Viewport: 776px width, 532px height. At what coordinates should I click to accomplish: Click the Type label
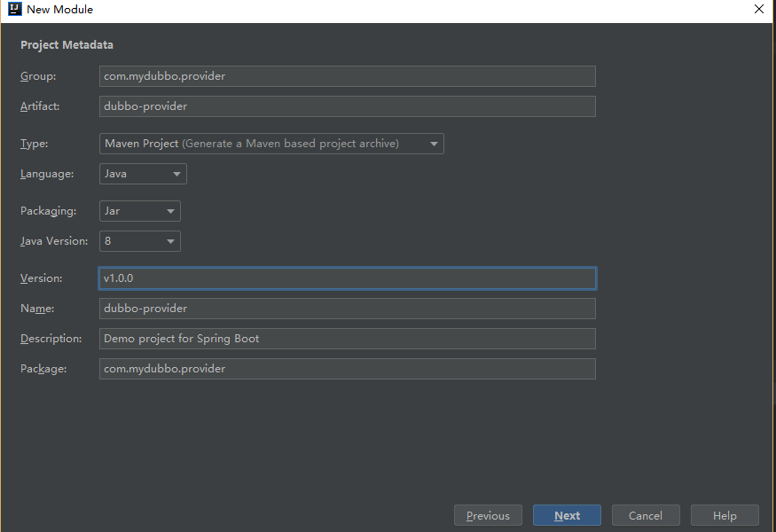[x=35, y=144]
